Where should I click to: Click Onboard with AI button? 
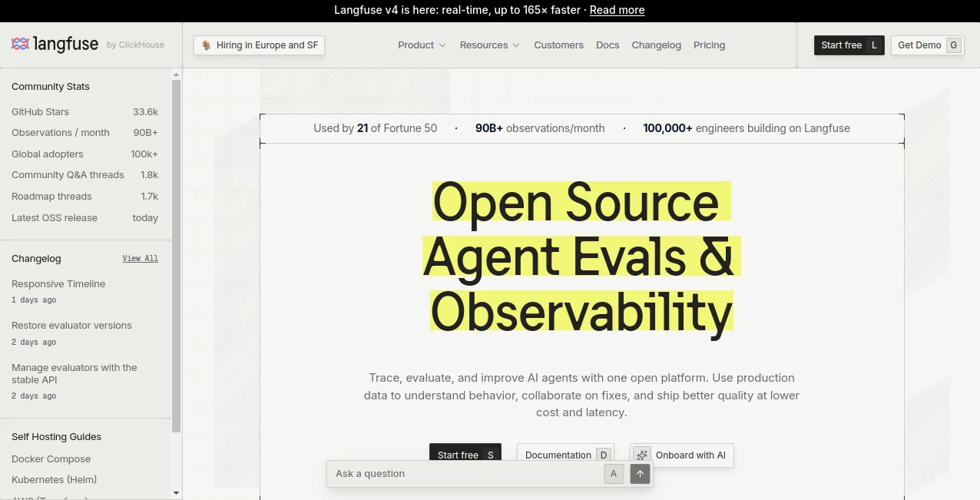(682, 455)
